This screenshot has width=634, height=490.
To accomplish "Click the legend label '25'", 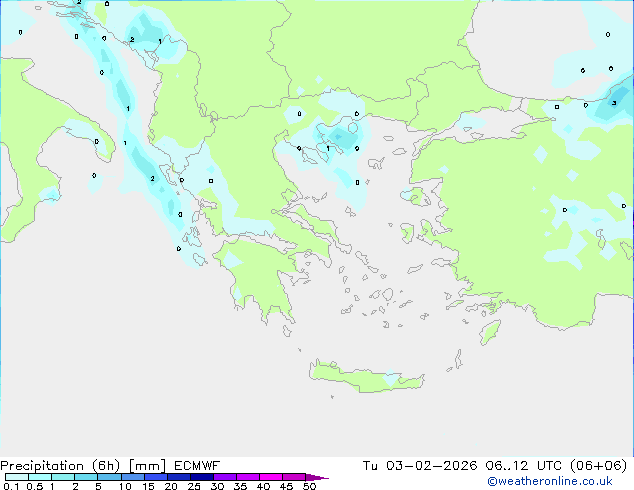I will coord(194,486).
